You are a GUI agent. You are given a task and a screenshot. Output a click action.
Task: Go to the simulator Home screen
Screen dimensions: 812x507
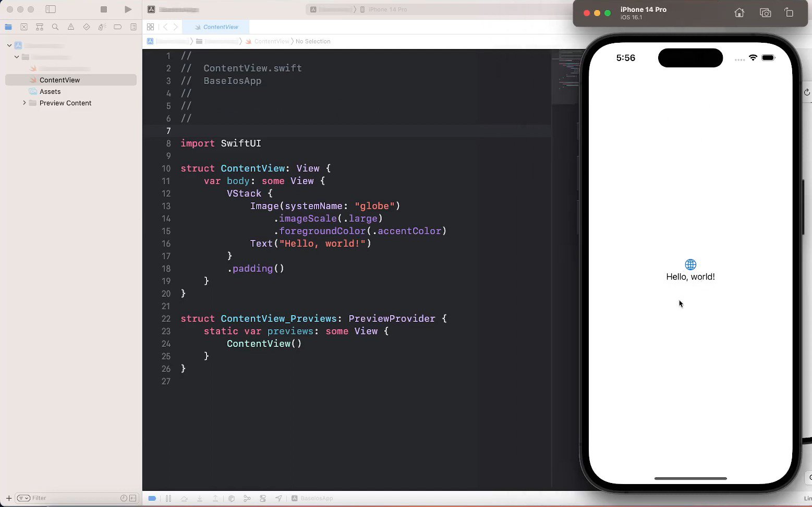click(739, 13)
